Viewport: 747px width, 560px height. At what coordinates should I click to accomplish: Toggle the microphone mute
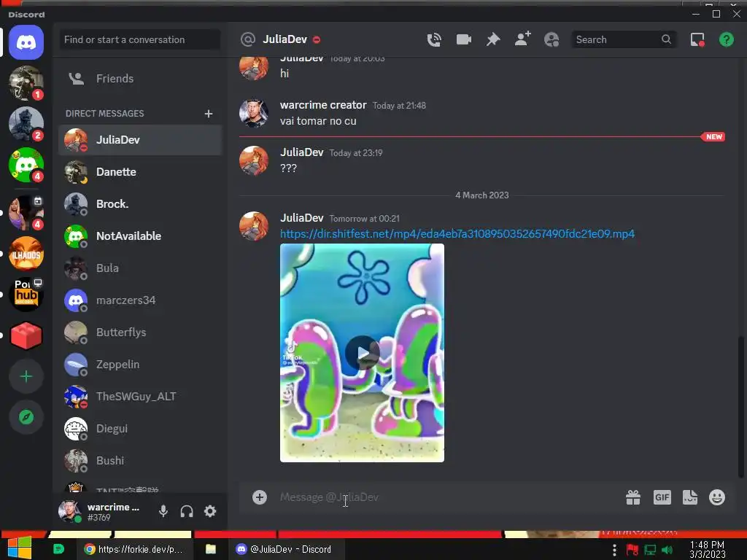(163, 511)
